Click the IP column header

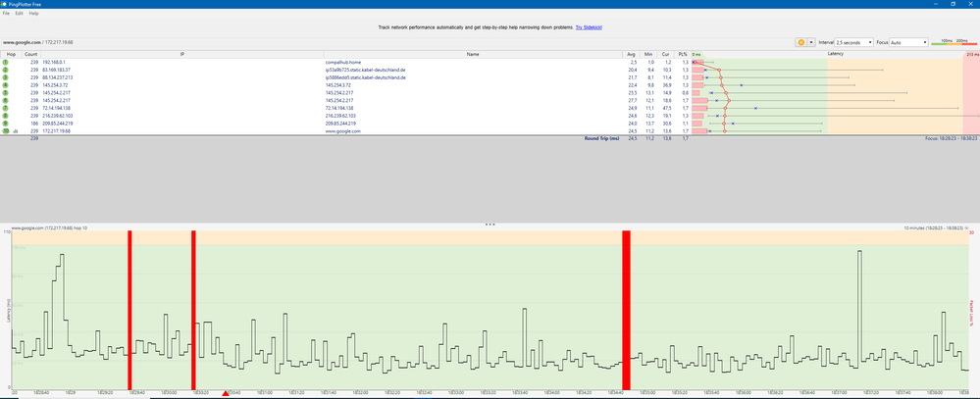tap(181, 54)
